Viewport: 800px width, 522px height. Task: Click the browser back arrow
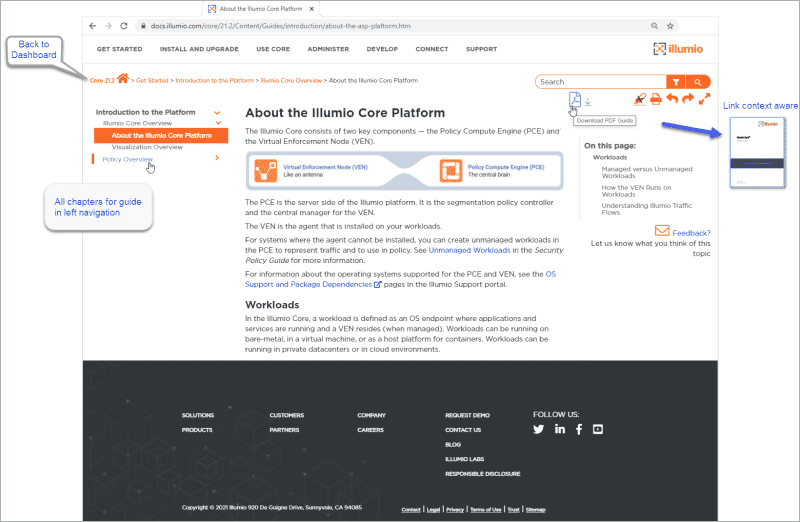point(92,26)
